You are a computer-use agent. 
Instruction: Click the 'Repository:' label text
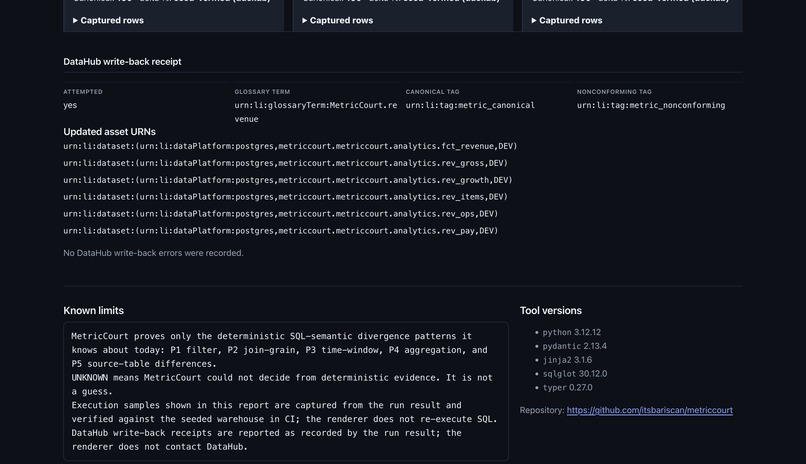point(542,410)
